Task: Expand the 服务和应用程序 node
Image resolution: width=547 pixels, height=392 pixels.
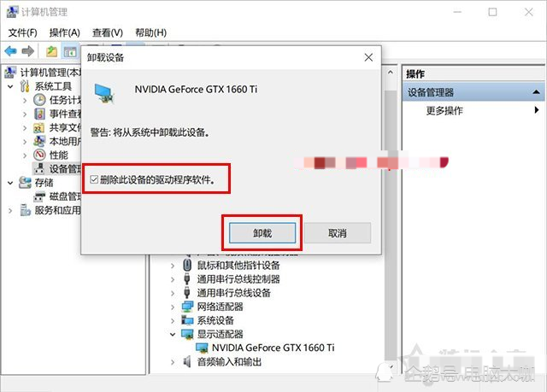Action: pos(10,210)
